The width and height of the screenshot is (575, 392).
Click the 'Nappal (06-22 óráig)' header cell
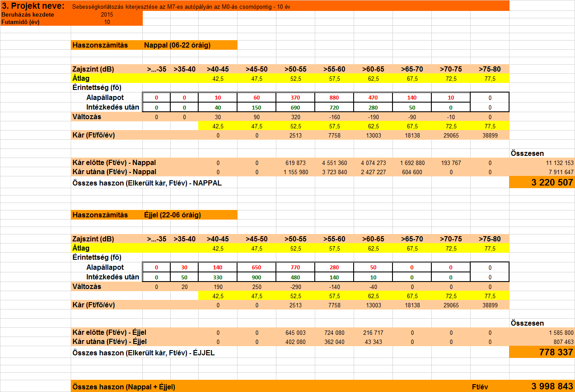click(x=190, y=45)
